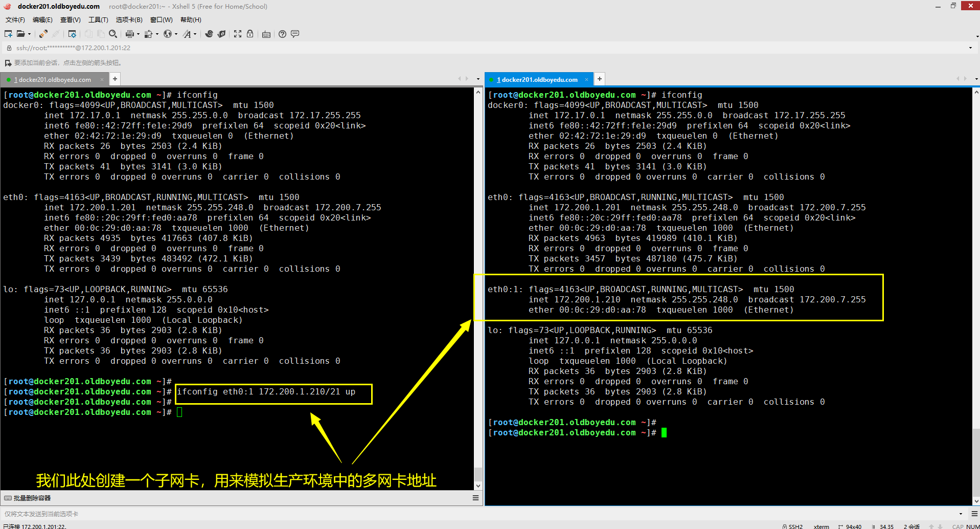This screenshot has width=980, height=529.
Task: Click the Open Session folder icon
Action: (x=20, y=34)
